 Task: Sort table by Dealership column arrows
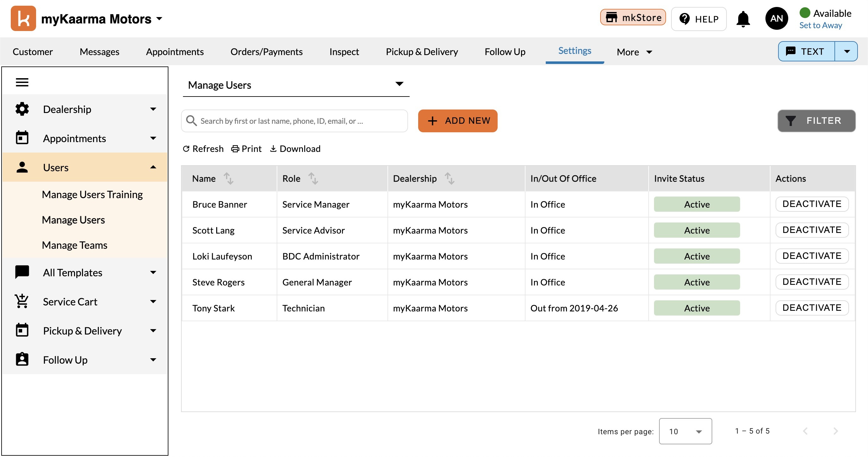click(x=449, y=178)
